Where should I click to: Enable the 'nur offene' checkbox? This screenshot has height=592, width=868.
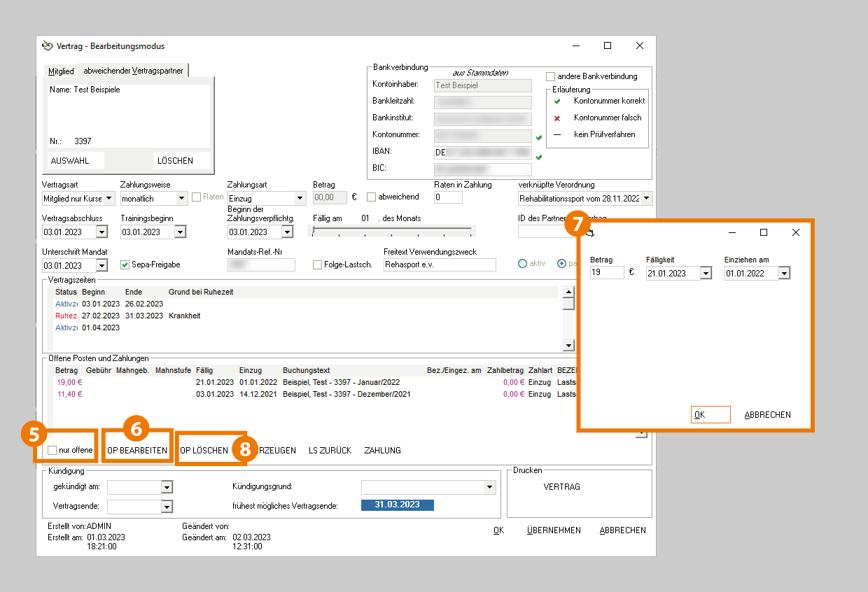[x=52, y=450]
